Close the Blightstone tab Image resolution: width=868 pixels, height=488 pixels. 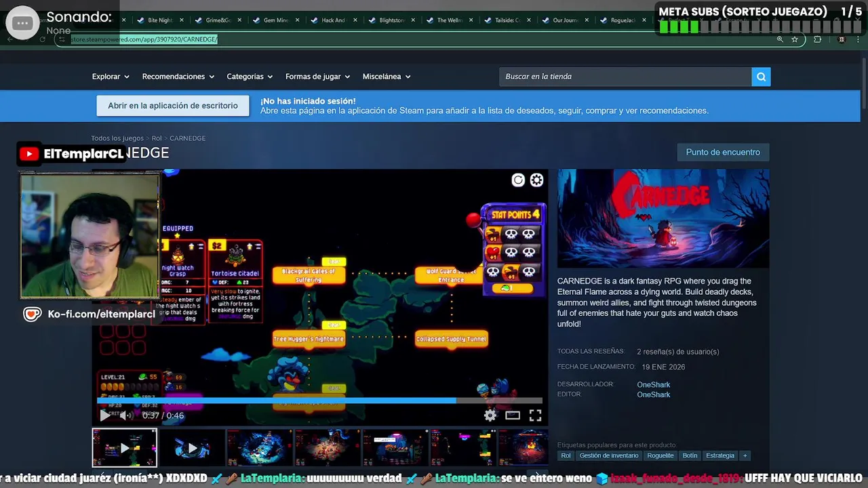tap(412, 20)
